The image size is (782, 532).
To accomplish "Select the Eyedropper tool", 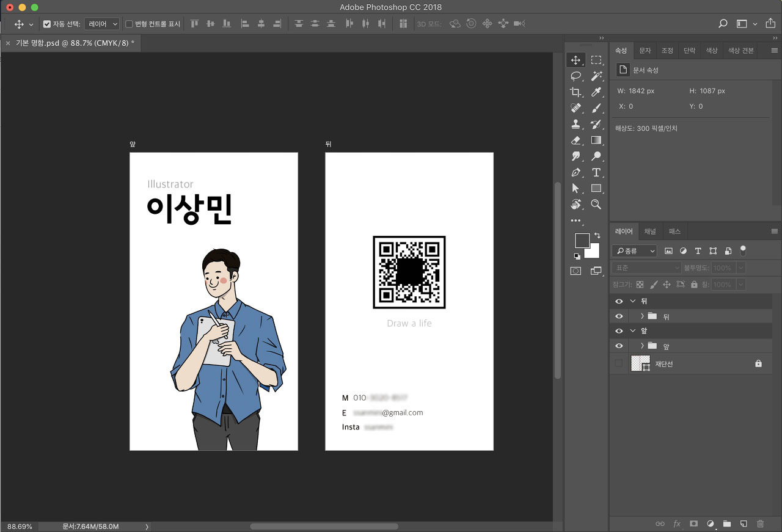I will (x=596, y=92).
